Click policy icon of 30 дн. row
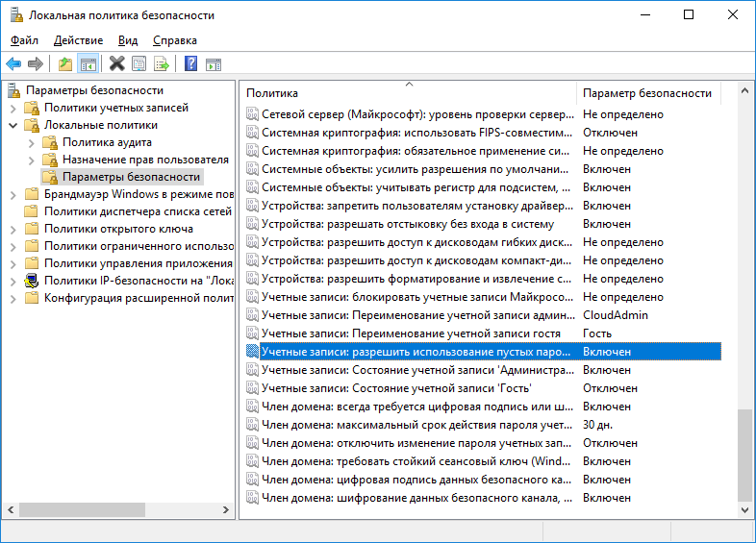The height and width of the screenshot is (543, 756). 252,425
